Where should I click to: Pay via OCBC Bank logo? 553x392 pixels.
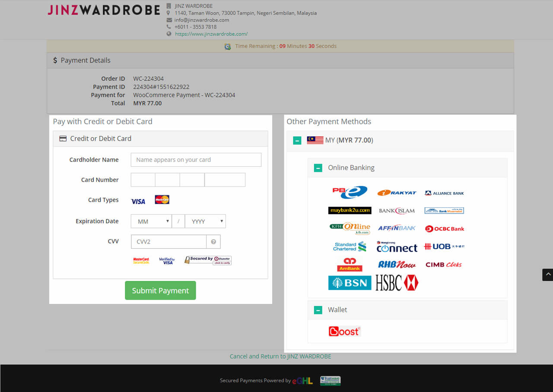pos(444,229)
